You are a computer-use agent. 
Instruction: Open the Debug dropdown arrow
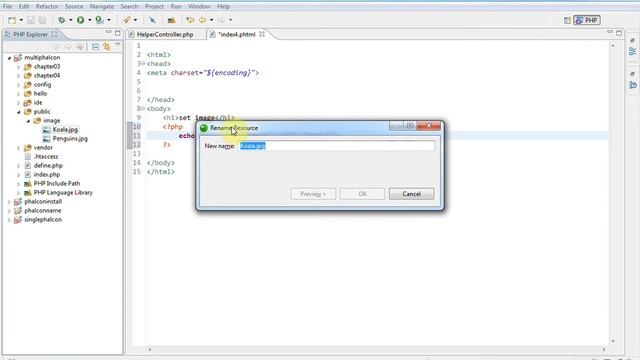[x=71, y=20]
